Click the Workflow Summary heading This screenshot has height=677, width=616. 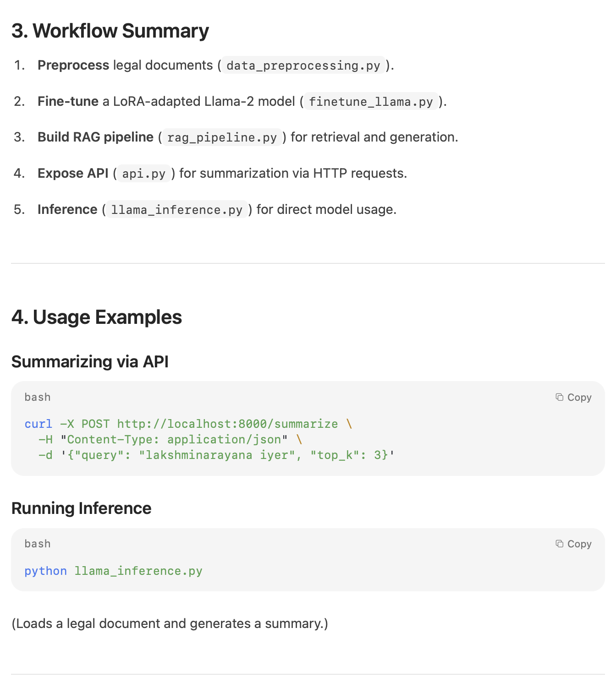click(x=110, y=31)
